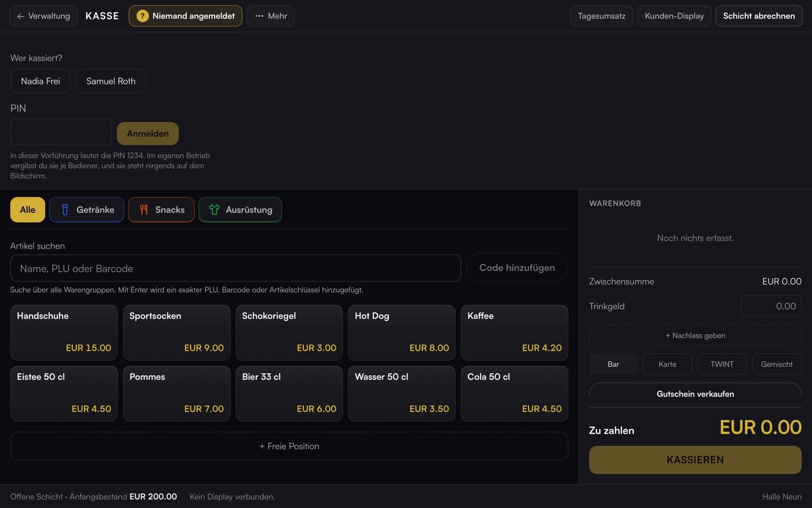Open the Kunden-Display
Viewport: 812px width, 508px height.
pyautogui.click(x=674, y=16)
